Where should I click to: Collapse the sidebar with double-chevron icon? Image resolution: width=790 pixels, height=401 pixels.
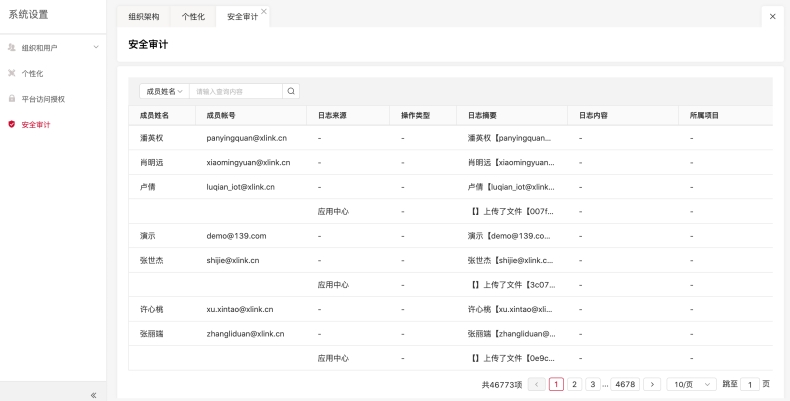click(x=93, y=394)
